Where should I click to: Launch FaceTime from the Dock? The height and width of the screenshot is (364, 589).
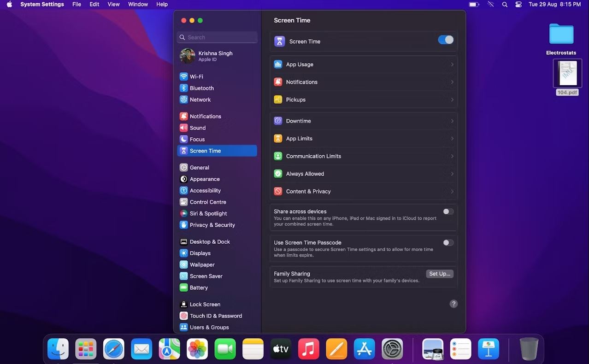tap(225, 349)
